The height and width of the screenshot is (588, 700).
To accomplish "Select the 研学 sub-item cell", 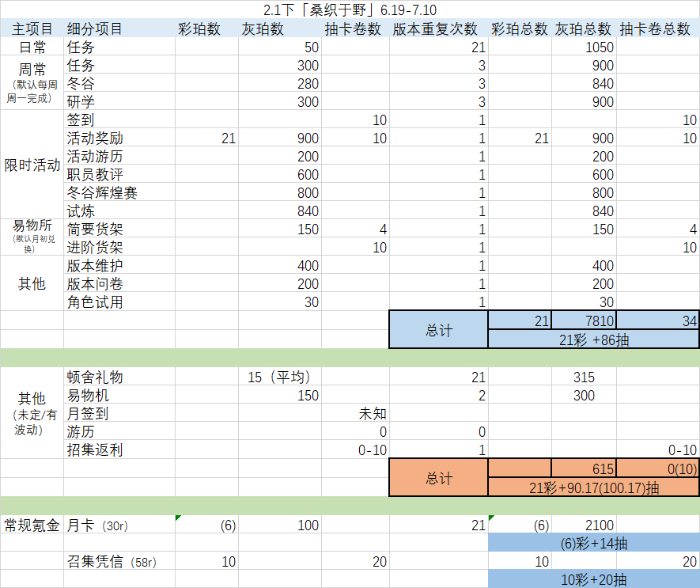I will 119,101.
